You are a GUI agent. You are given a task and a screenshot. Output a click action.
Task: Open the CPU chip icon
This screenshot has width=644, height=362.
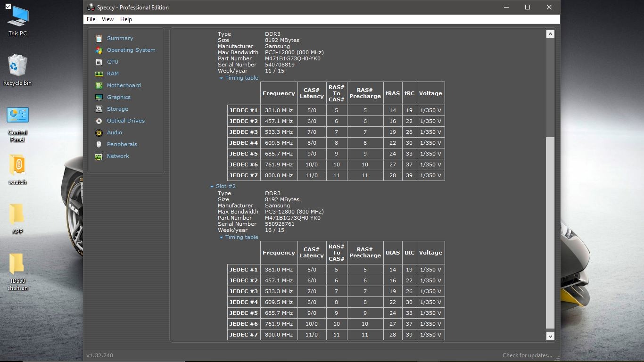point(99,62)
